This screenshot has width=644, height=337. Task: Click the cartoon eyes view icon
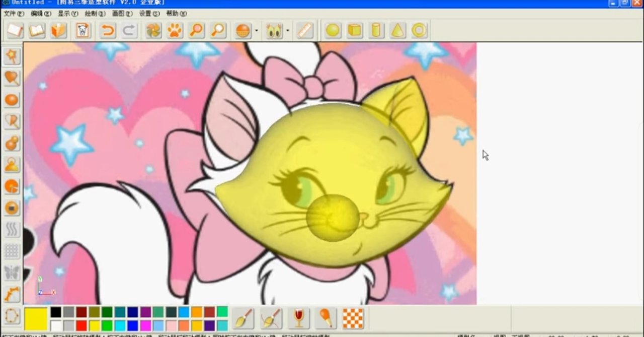click(x=274, y=31)
